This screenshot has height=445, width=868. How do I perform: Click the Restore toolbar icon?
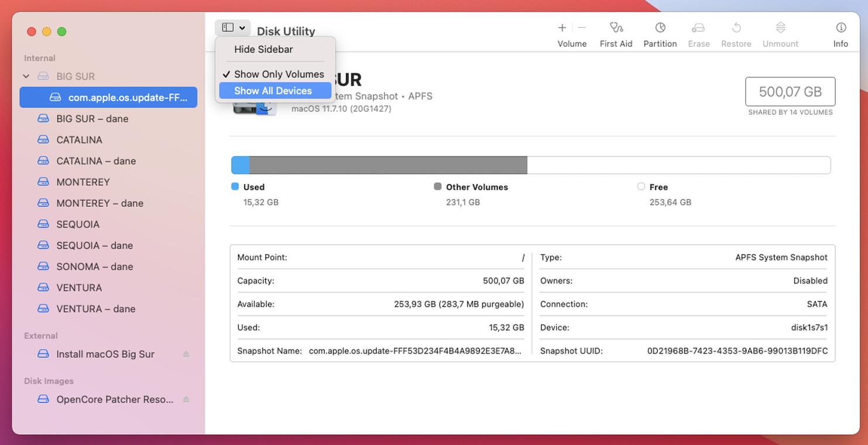(x=736, y=28)
